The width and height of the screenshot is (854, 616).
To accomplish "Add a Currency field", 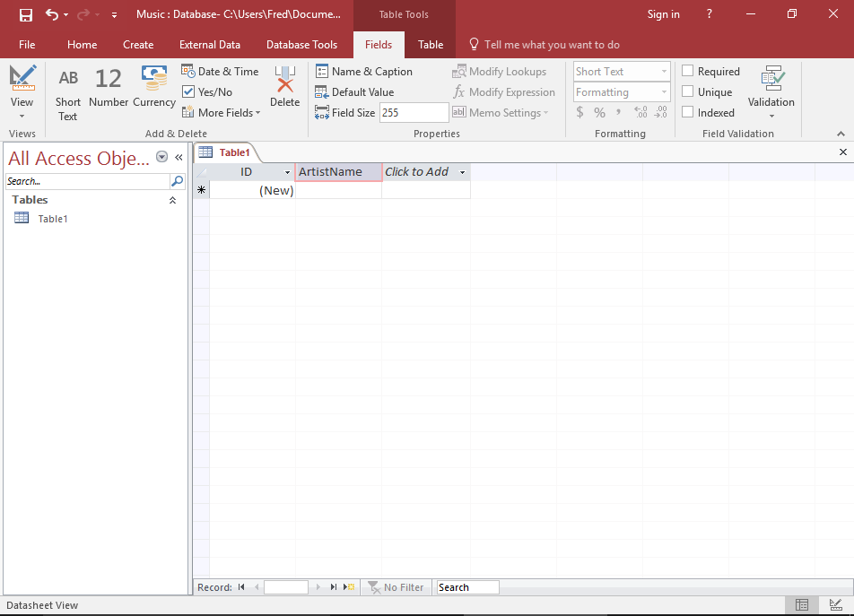I will pyautogui.click(x=154, y=87).
